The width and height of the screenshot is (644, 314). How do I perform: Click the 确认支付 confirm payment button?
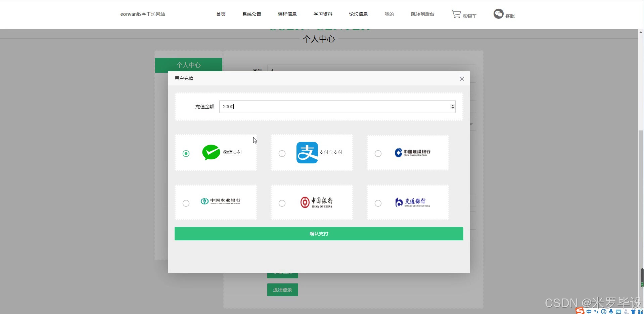319,234
